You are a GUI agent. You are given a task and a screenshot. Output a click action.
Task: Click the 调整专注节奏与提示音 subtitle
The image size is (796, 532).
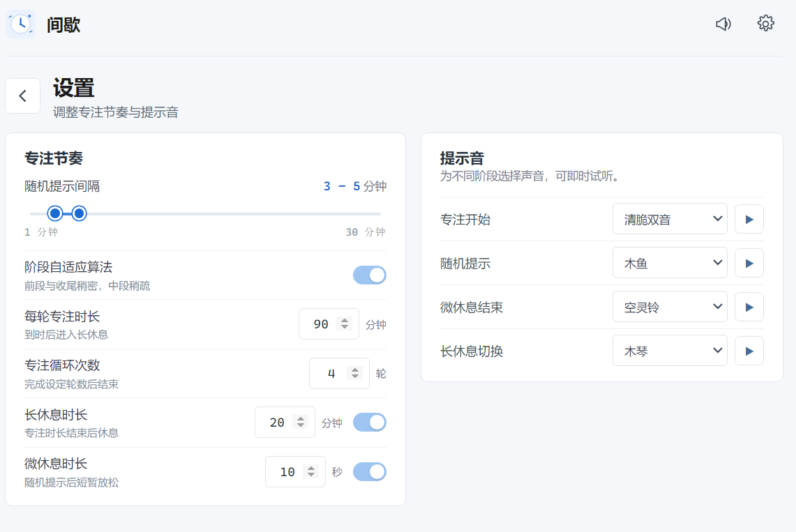[116, 112]
